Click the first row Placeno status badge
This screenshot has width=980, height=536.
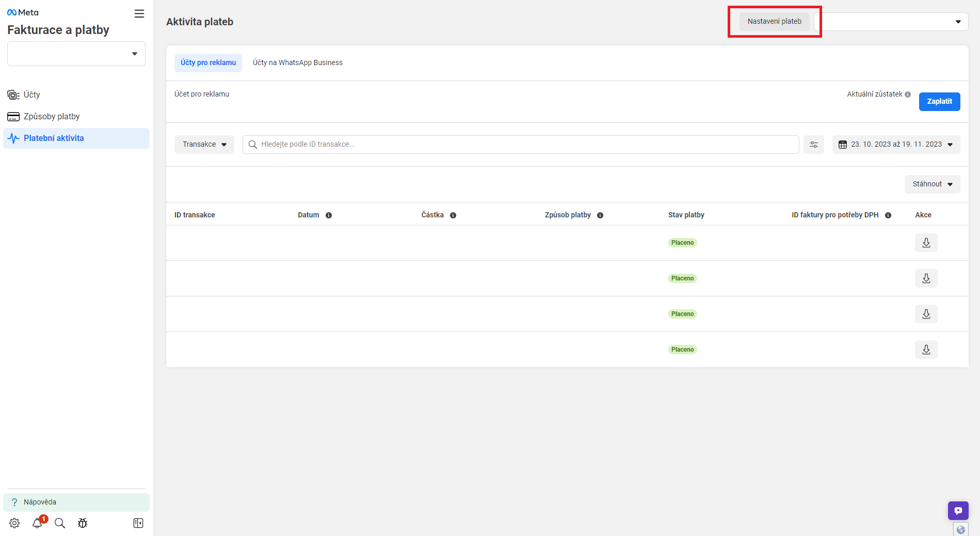682,243
